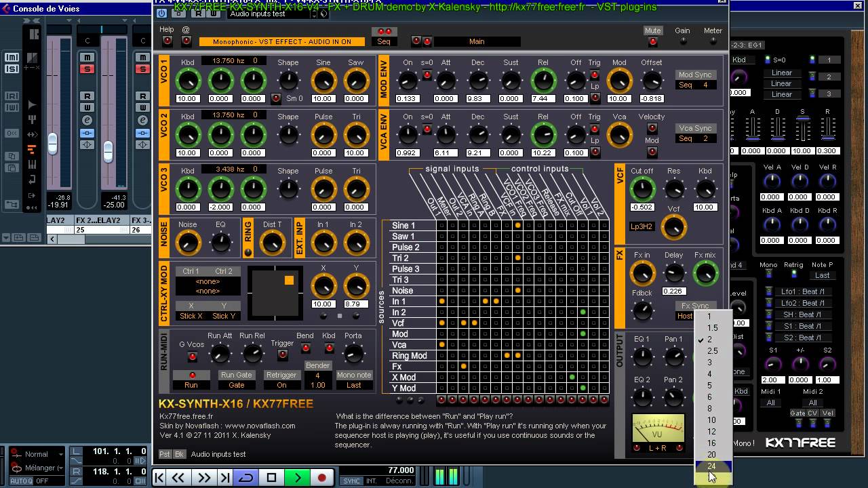
Task: Toggle the plug-in power bypass icon
Action: coord(161,14)
